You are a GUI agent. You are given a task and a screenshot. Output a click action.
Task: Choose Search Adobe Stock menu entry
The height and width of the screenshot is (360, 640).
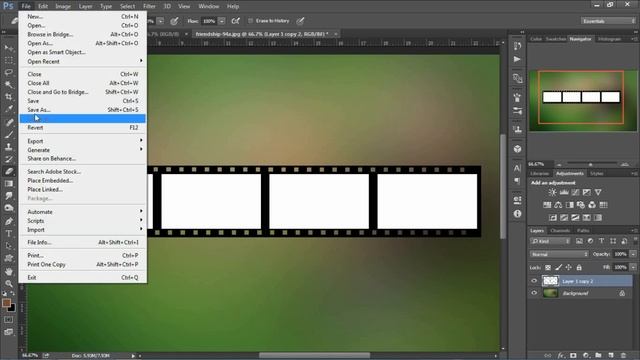coord(83,171)
